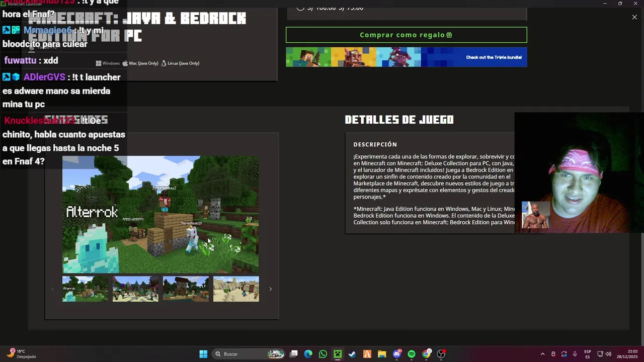Open Spotify from the taskbar

(x=412, y=354)
